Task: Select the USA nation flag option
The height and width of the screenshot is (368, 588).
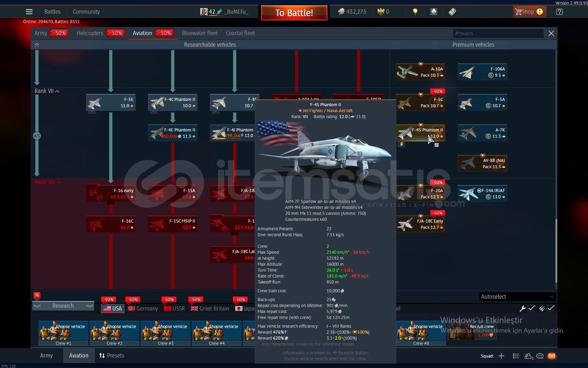Action: [113, 308]
